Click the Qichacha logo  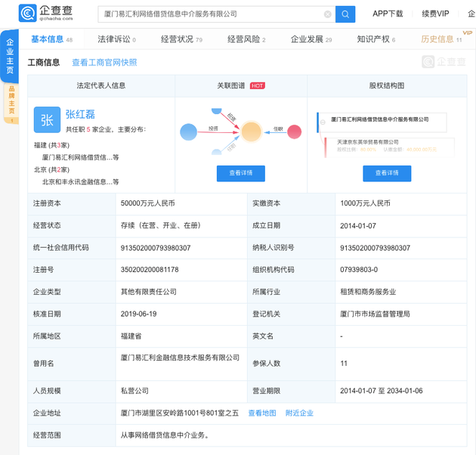pos(45,14)
